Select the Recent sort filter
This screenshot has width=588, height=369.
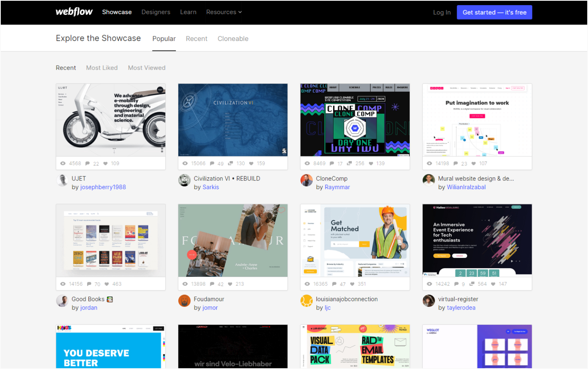(66, 68)
